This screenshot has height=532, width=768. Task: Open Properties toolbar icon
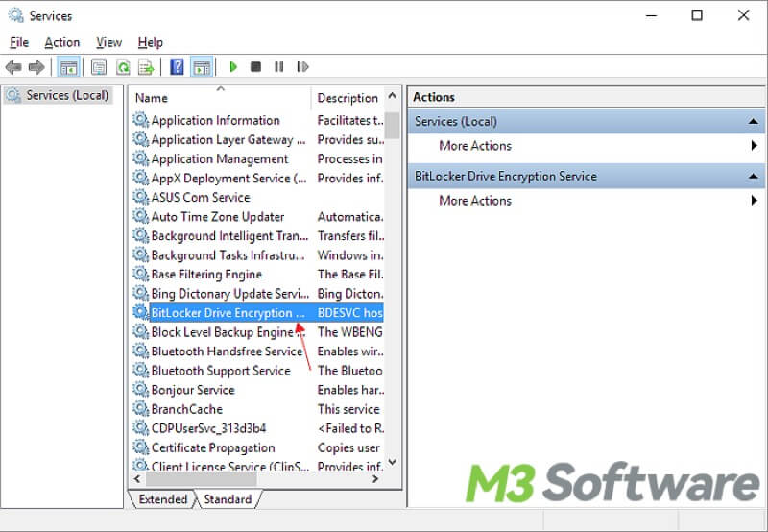[x=99, y=67]
